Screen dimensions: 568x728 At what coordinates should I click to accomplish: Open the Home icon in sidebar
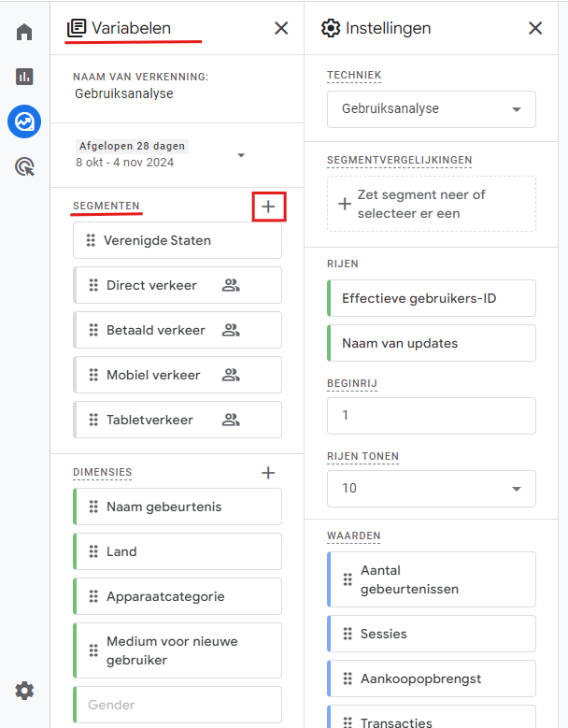pos(24,32)
